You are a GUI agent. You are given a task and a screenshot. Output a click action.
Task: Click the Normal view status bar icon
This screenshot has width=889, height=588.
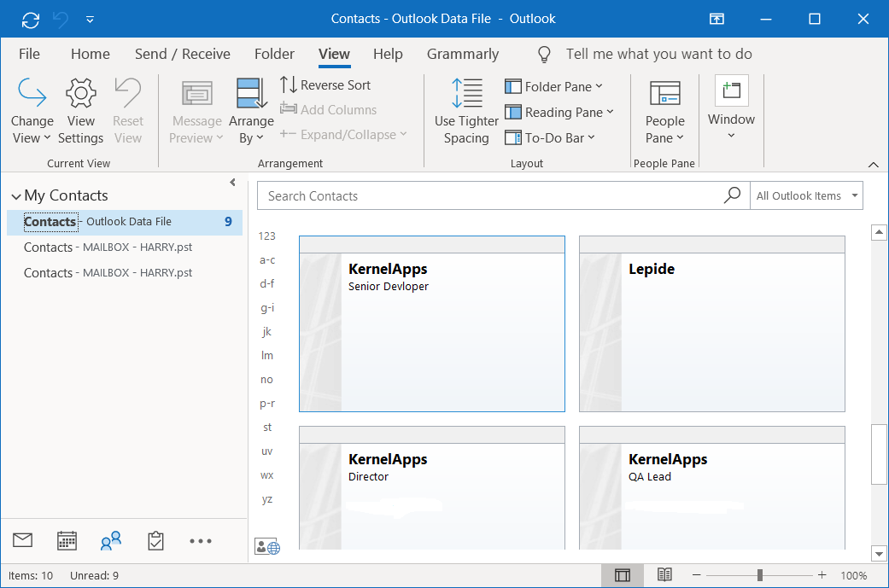point(622,575)
